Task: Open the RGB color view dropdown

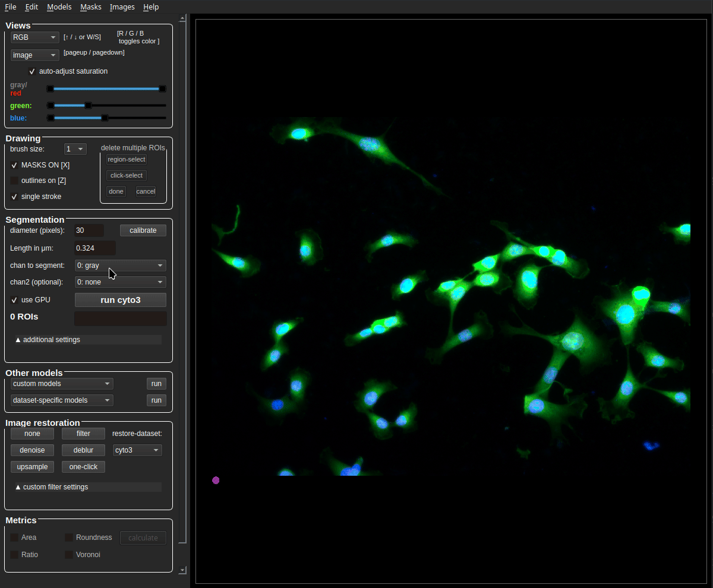Action: coord(34,37)
